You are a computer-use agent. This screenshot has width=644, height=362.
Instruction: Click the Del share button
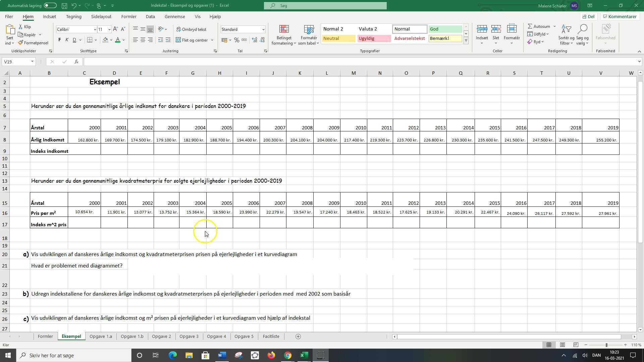click(589, 16)
